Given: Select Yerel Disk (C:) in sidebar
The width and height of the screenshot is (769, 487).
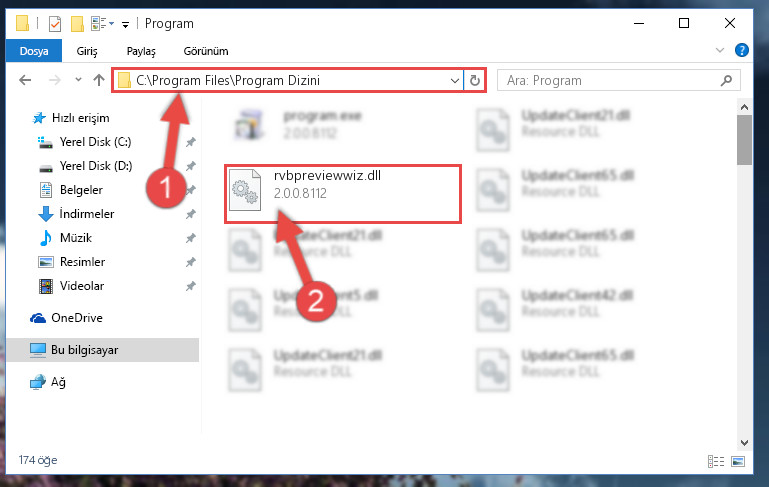Looking at the screenshot, I should click(95, 142).
